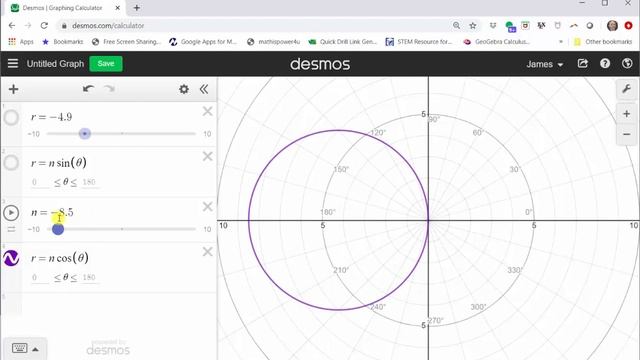Viewport: 640px width, 360px height.
Task: Click the r slider knob
Action: coord(84,133)
